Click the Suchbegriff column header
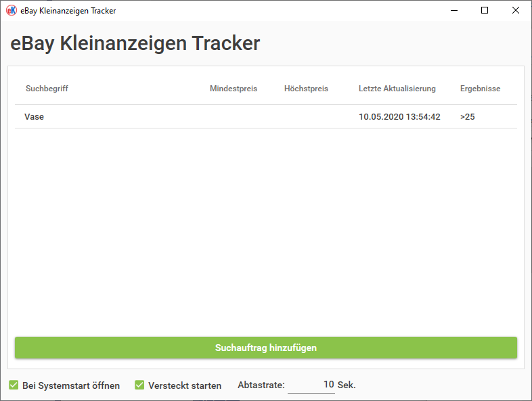This screenshot has height=401, width=532. pos(47,89)
